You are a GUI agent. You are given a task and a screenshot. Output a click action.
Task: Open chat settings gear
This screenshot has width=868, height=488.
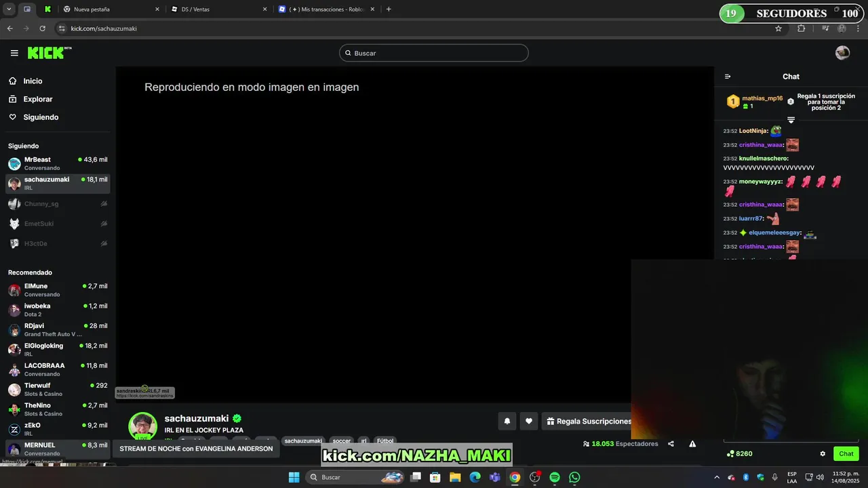(823, 453)
